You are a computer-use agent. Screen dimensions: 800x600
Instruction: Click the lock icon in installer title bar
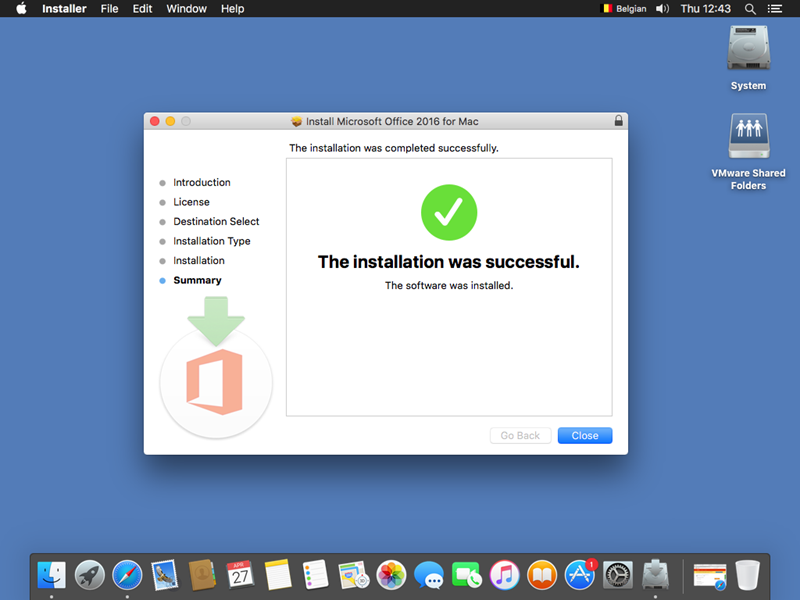point(618,121)
